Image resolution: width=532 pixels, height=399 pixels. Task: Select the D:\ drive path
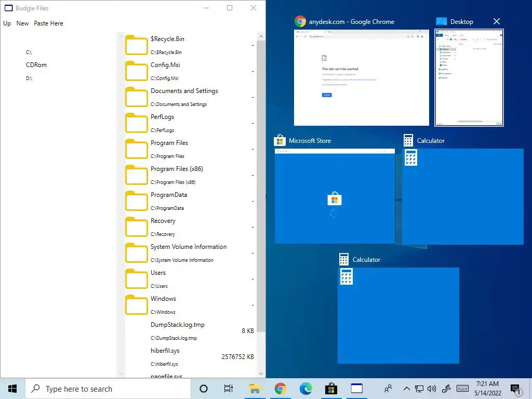(x=29, y=78)
